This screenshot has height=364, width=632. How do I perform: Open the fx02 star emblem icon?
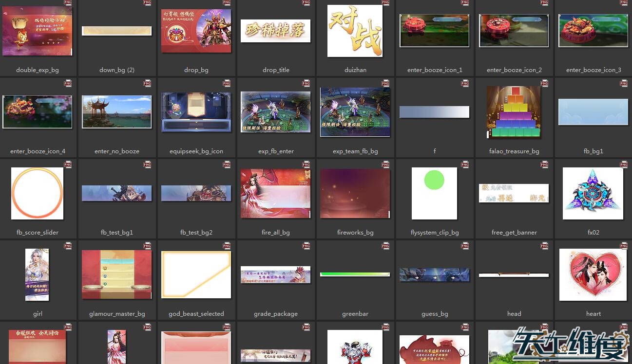[x=594, y=193]
